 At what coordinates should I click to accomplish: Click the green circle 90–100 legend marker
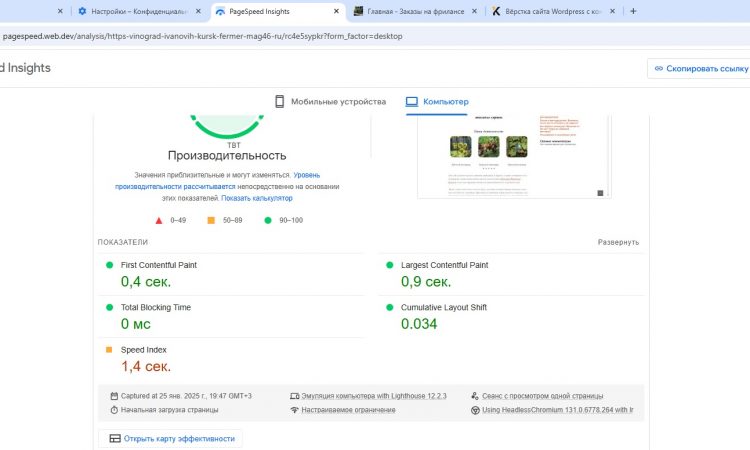(268, 220)
